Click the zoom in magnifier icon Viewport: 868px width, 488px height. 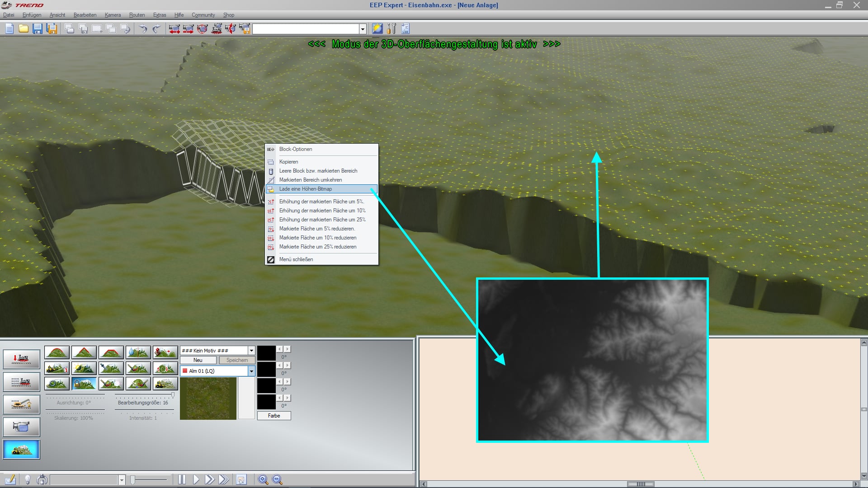(263, 480)
